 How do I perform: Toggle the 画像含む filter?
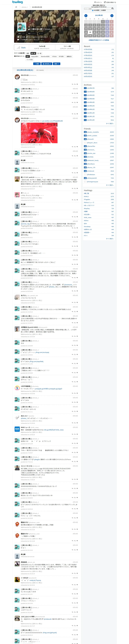coord(69,56)
